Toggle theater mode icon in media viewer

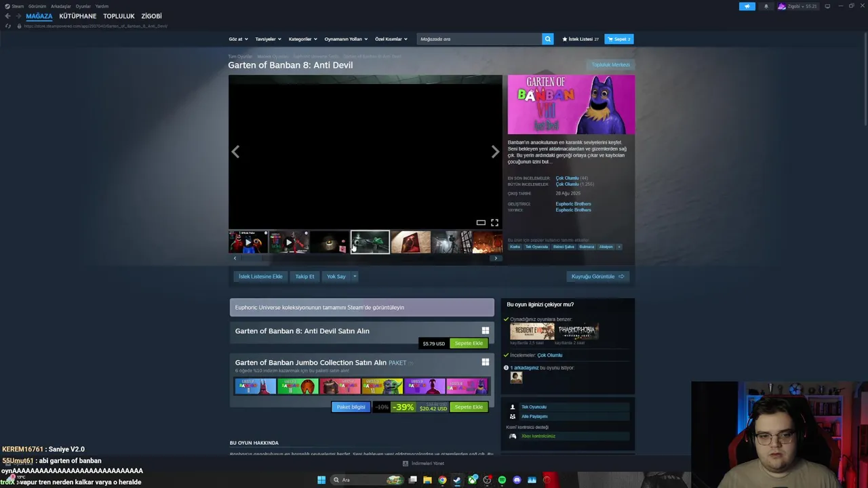[x=481, y=222]
